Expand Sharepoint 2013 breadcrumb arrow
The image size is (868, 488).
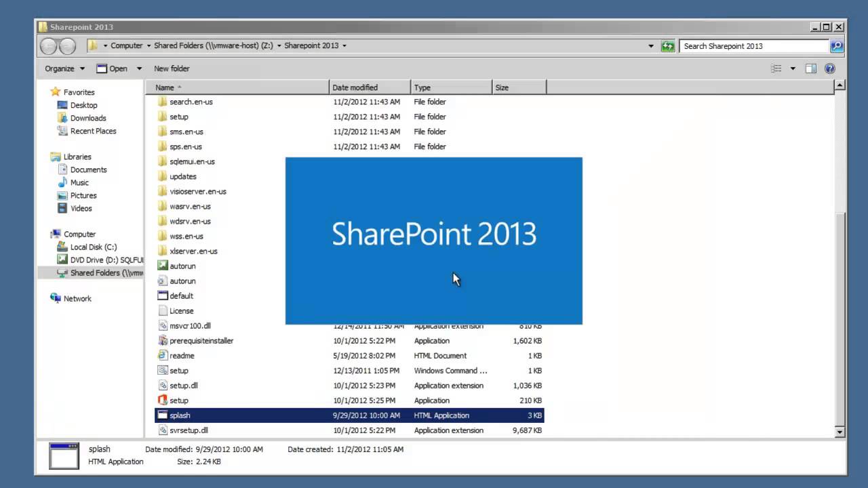[x=344, y=46]
